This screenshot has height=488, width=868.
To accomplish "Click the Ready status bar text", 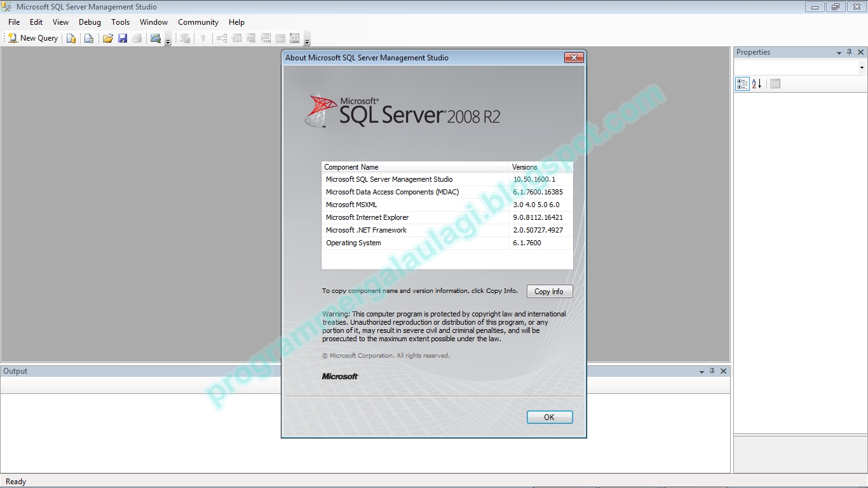I will (16, 482).
